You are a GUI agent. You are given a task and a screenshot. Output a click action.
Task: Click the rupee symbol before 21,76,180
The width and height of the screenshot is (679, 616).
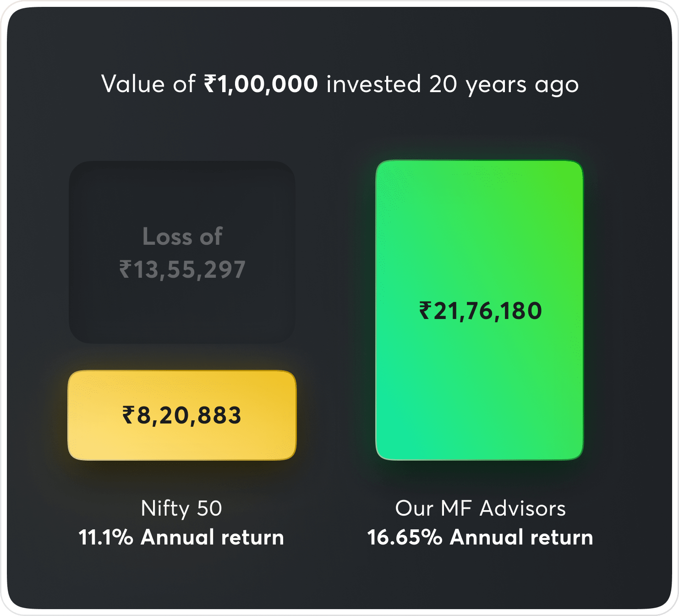(x=425, y=311)
